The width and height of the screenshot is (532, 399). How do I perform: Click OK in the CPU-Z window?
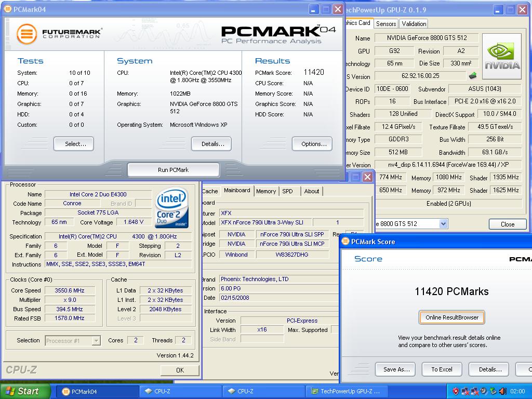(180, 370)
